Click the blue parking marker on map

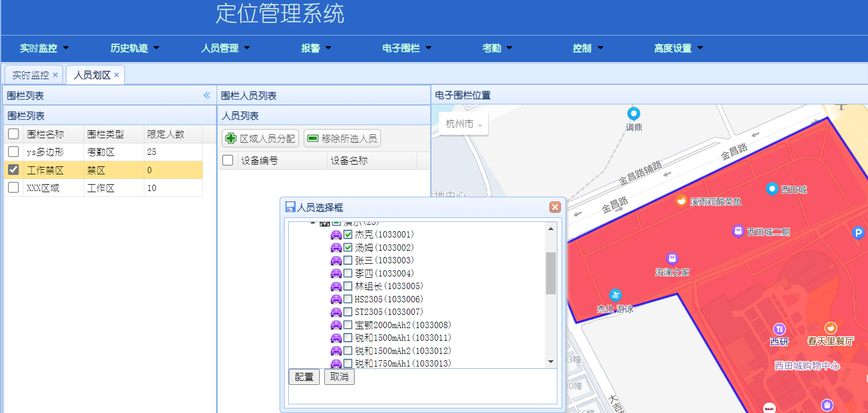coord(858,232)
